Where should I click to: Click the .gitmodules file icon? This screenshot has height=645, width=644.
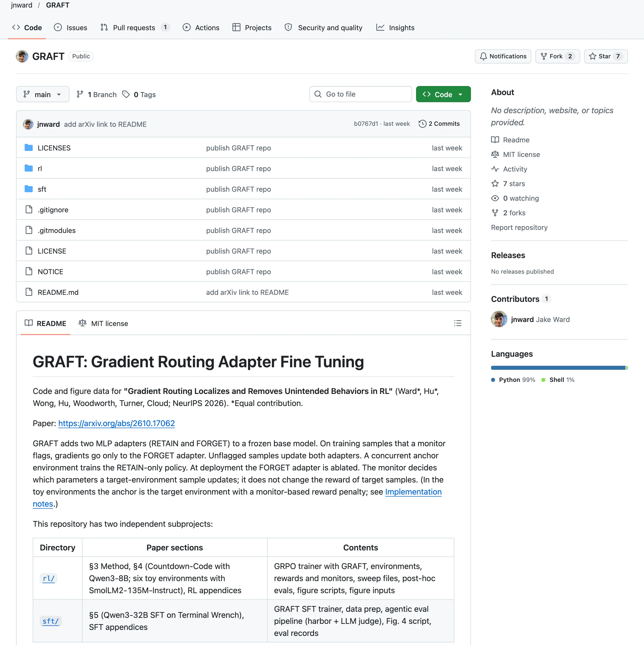coord(29,230)
